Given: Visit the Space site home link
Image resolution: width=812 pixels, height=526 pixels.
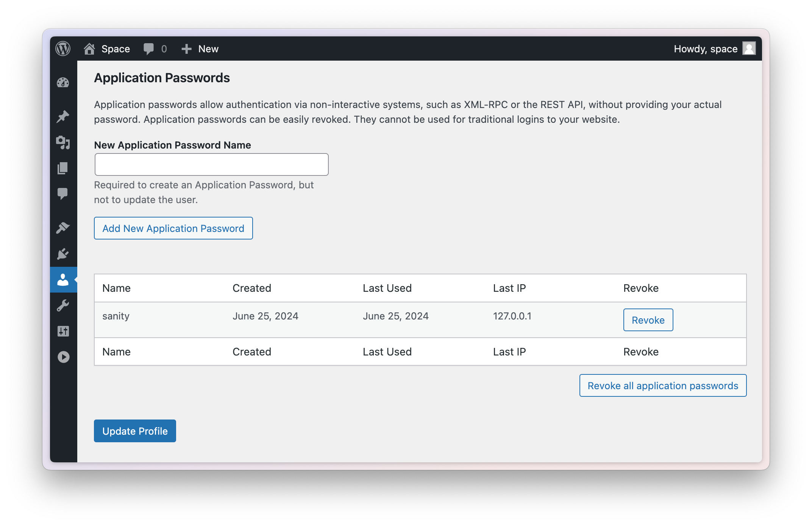Looking at the screenshot, I should (107, 49).
